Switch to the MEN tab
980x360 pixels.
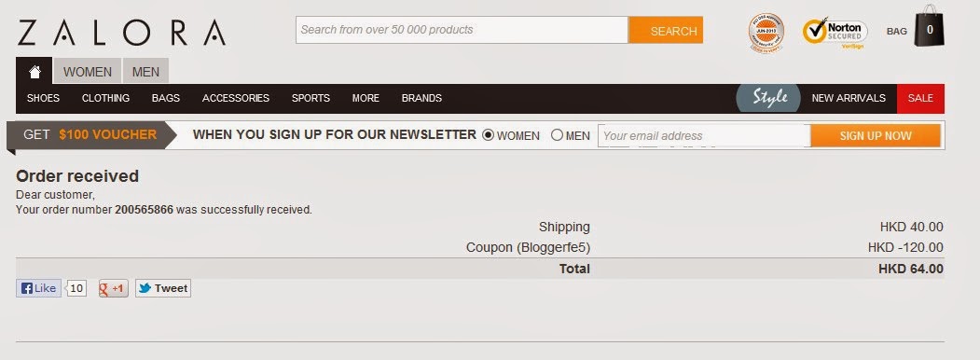tap(145, 71)
